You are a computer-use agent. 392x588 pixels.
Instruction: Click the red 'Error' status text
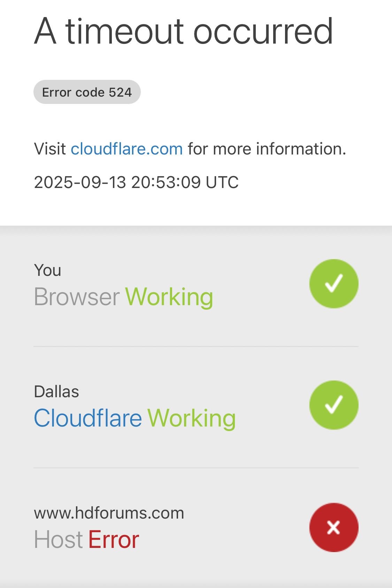click(x=114, y=540)
